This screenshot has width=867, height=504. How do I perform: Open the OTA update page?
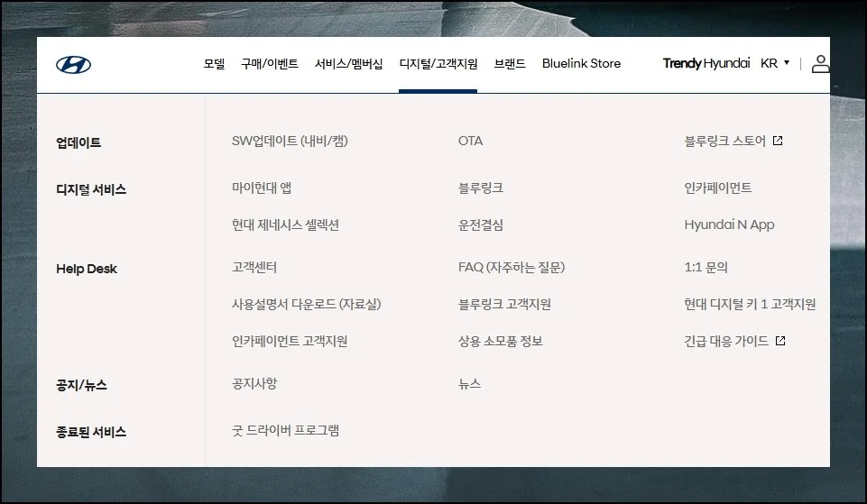(470, 141)
